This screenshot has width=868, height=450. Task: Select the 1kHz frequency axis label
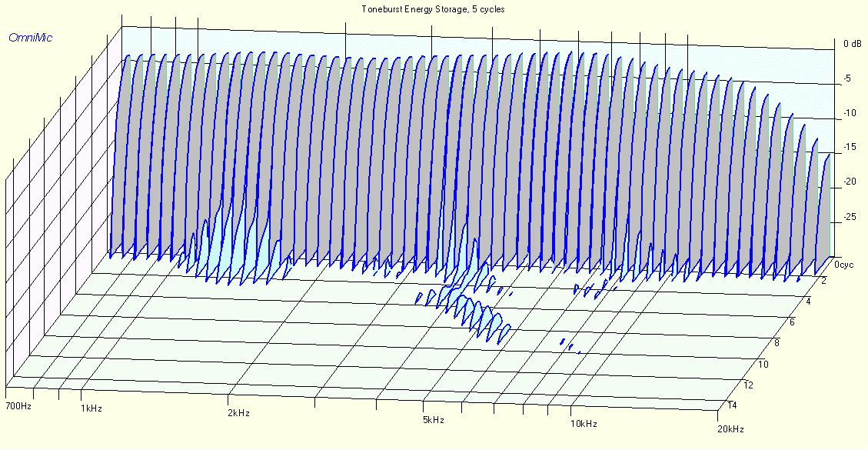click(91, 408)
